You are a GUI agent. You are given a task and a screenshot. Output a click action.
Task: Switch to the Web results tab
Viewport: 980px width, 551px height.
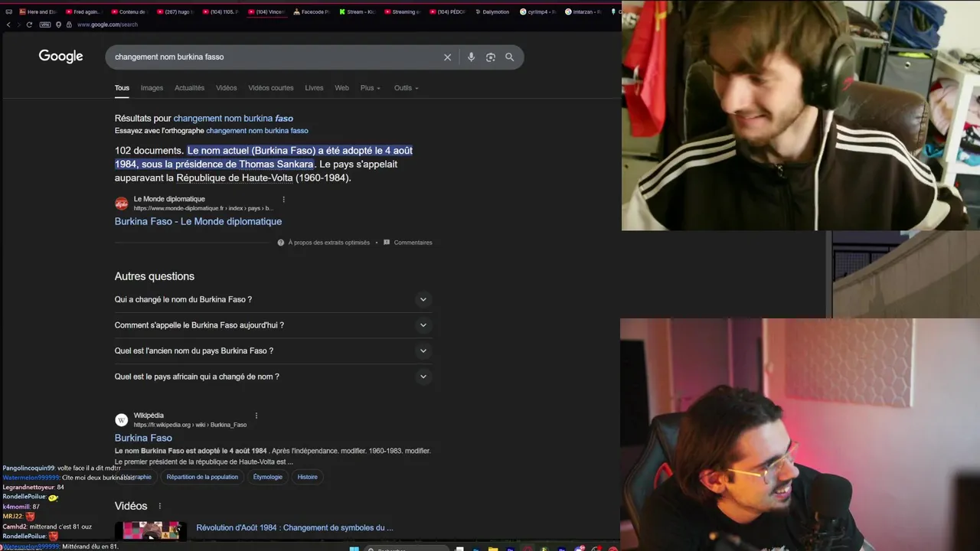point(341,88)
